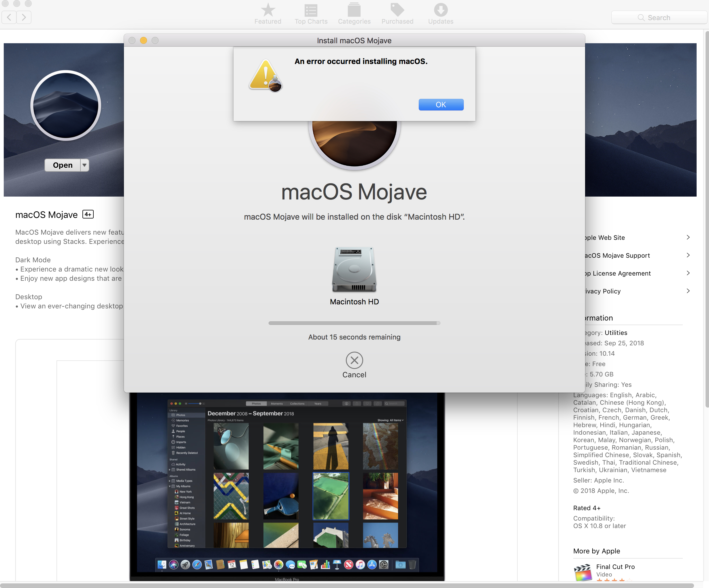709x588 pixels.
Task: Open the macOS Mojave Support chevron link
Action: [688, 255]
